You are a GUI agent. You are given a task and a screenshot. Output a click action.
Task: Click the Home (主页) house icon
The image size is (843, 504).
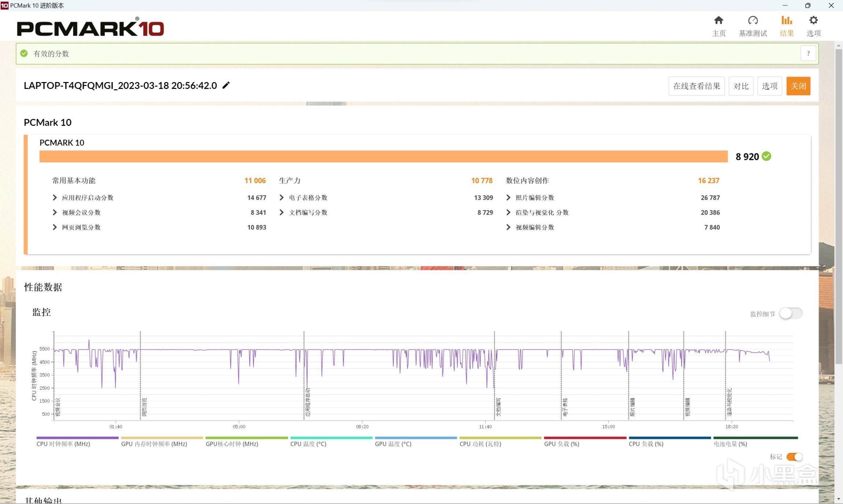click(719, 20)
